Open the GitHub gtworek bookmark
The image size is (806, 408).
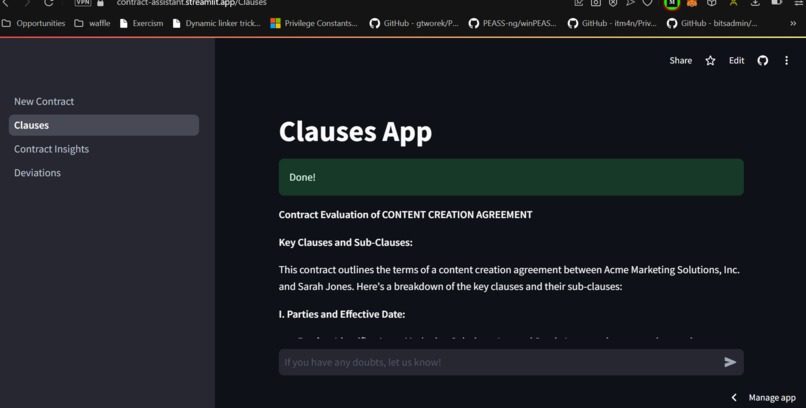[414, 23]
